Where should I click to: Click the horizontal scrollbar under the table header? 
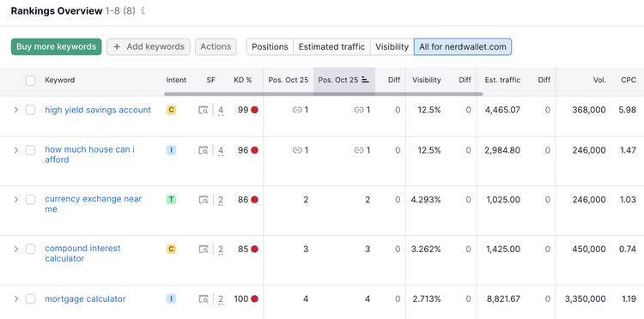(323, 93)
